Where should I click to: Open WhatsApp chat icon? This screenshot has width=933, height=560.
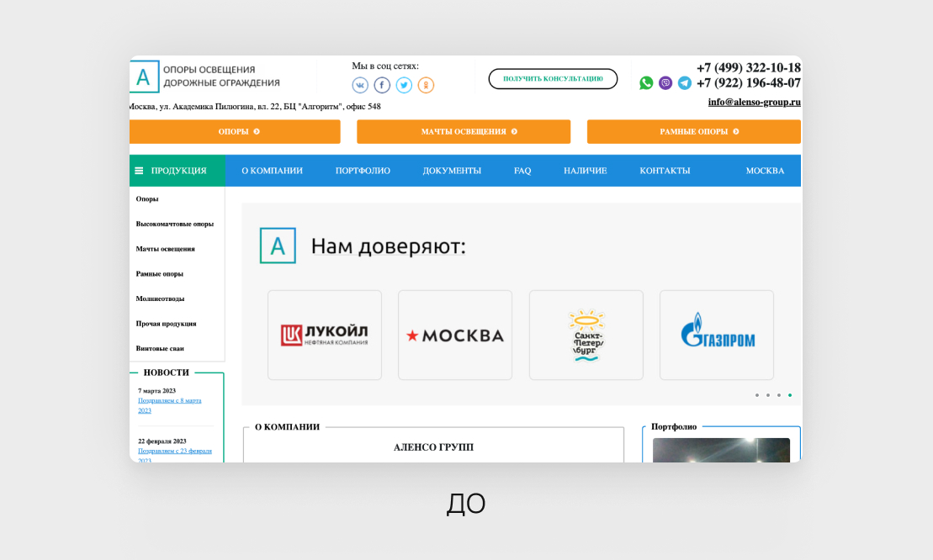pyautogui.click(x=646, y=82)
